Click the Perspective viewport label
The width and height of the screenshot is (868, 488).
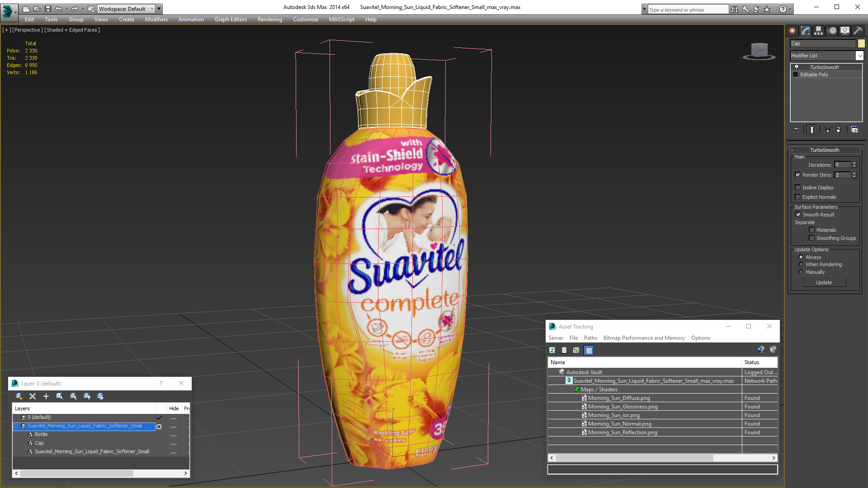point(28,30)
